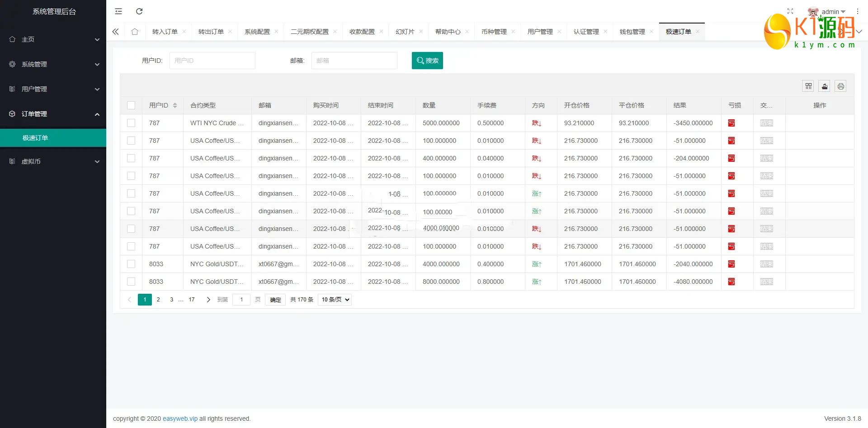Click the print table icon
Viewport: 868px width, 428px height.
pyautogui.click(x=840, y=86)
